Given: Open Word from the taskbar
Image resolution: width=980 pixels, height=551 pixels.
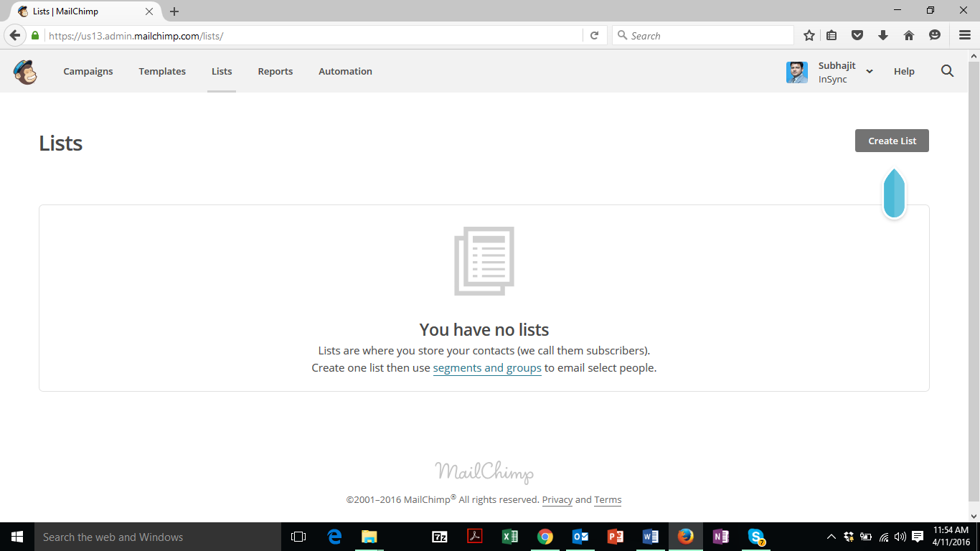Looking at the screenshot, I should 651,537.
